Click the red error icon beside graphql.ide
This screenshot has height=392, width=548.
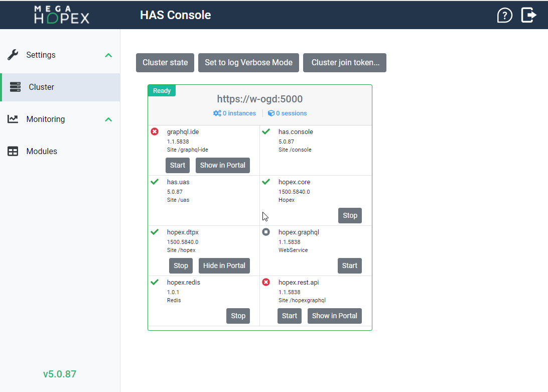coord(155,132)
